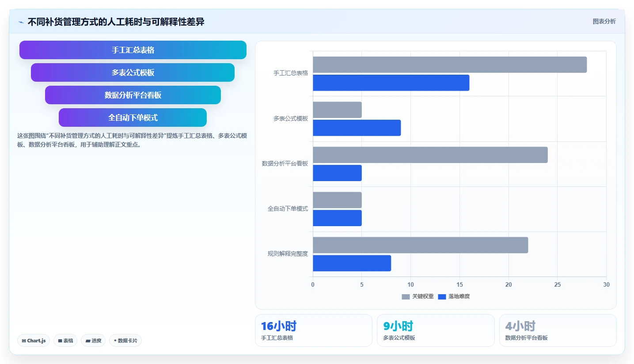The height and width of the screenshot is (364, 634).
Task: Click the gray bar for 全自动下单模式
Action: click(x=337, y=200)
